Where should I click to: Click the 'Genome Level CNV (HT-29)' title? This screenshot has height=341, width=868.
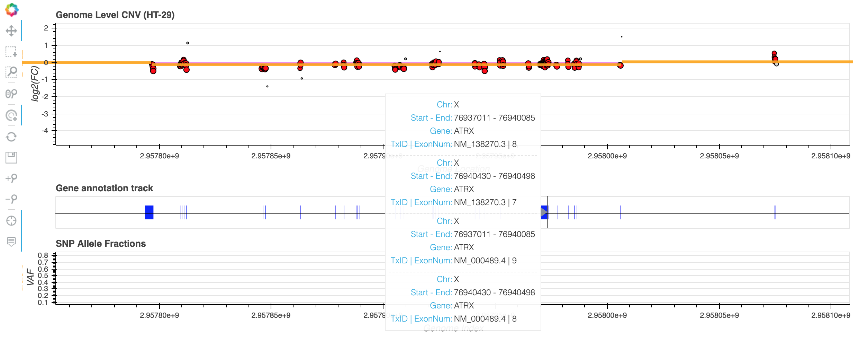click(x=115, y=15)
